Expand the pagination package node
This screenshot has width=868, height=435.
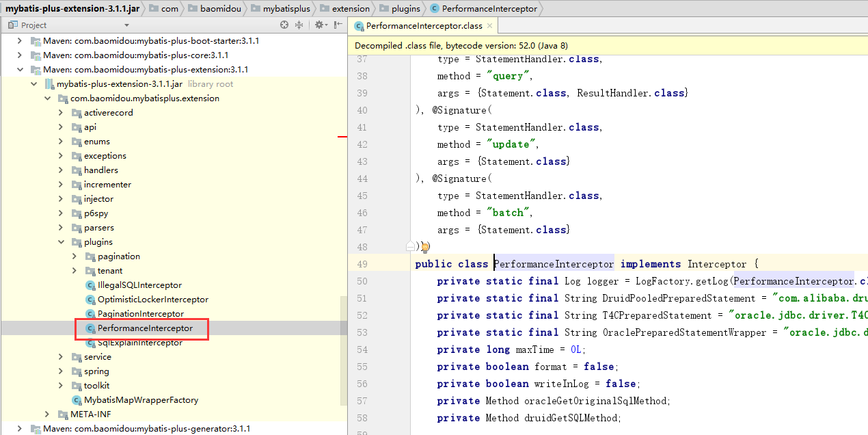74,256
